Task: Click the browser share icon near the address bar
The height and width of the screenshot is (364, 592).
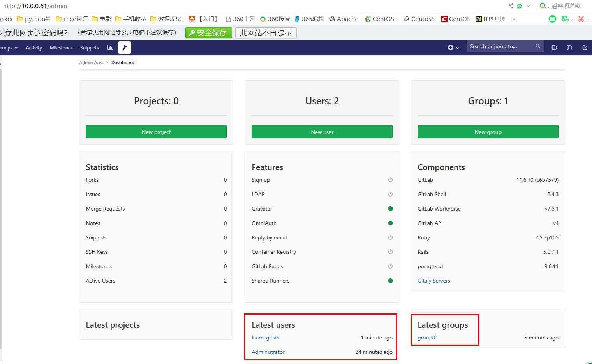Action: click(x=511, y=6)
